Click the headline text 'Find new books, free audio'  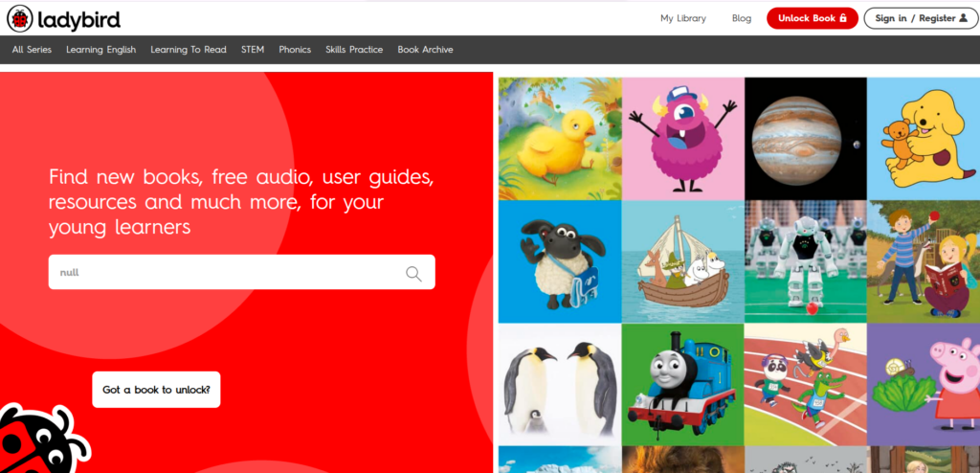coord(181,177)
